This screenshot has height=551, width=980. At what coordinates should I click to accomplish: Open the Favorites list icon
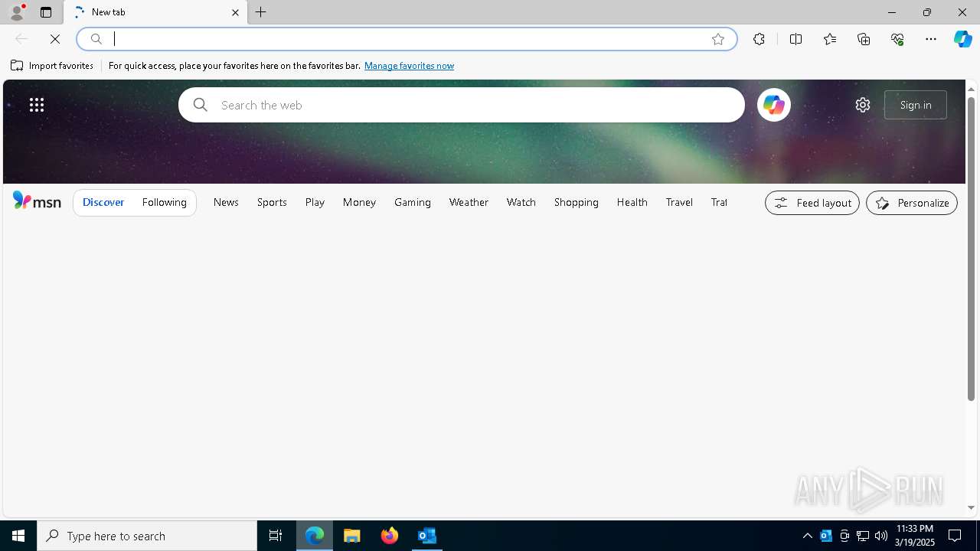830,39
